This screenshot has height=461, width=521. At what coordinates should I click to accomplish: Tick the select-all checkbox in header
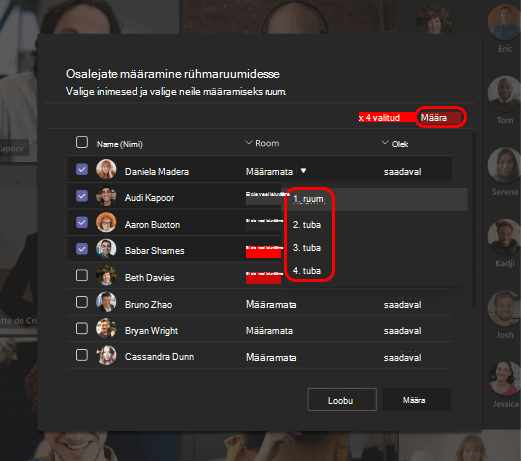point(82,142)
